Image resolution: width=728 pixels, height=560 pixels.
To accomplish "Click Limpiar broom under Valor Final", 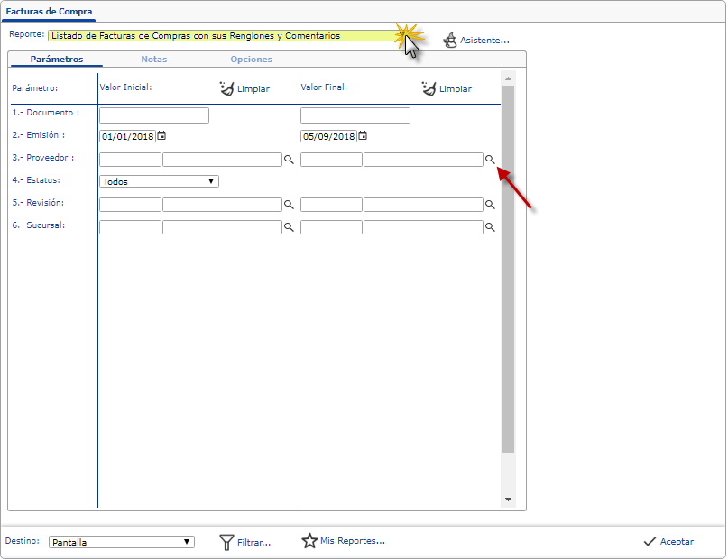I will pyautogui.click(x=429, y=88).
